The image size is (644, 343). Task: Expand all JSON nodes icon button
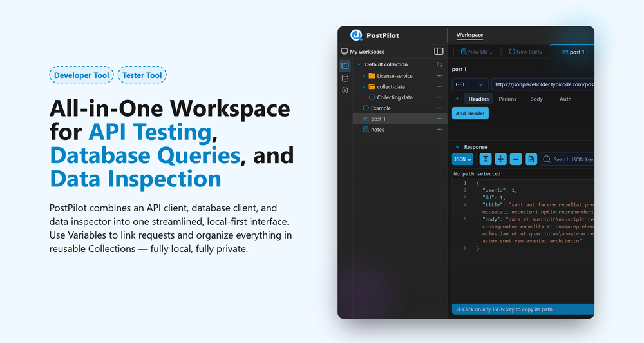point(486,159)
